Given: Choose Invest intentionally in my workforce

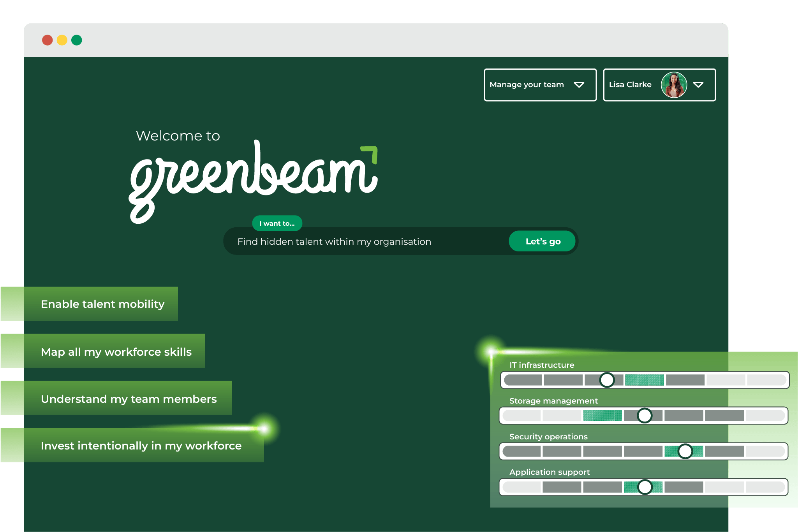Looking at the screenshot, I should [141, 446].
